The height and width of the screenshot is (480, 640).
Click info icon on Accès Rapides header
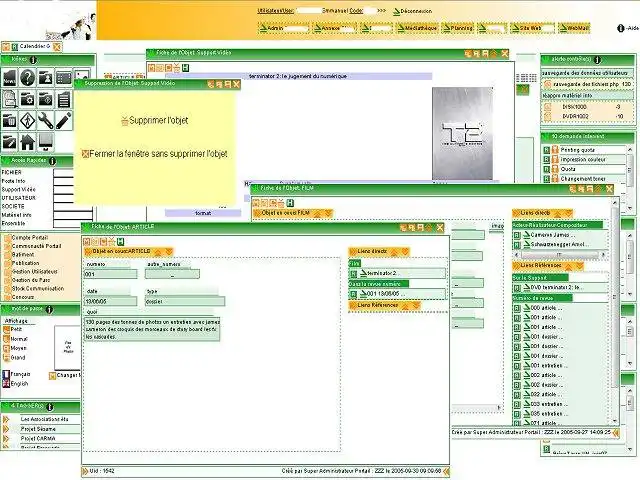52,161
